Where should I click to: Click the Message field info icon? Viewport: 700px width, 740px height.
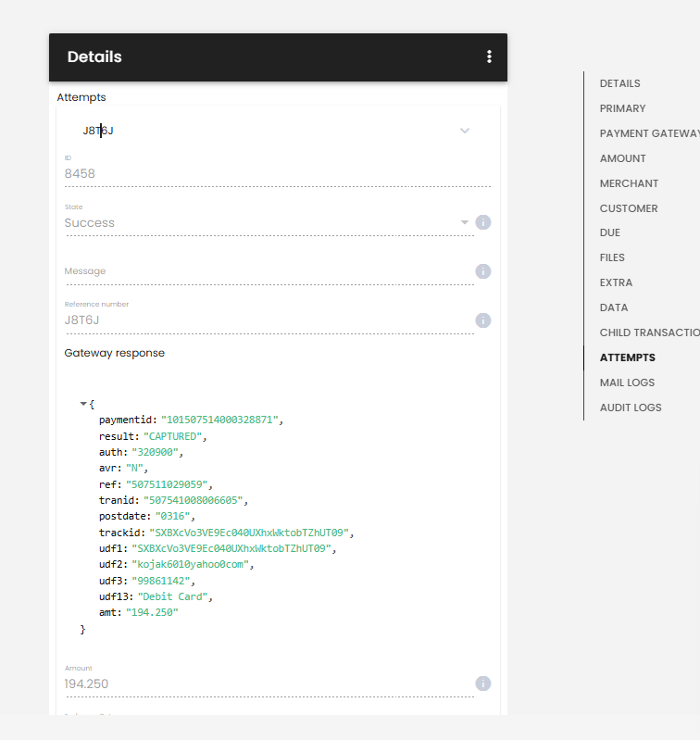tap(482, 271)
